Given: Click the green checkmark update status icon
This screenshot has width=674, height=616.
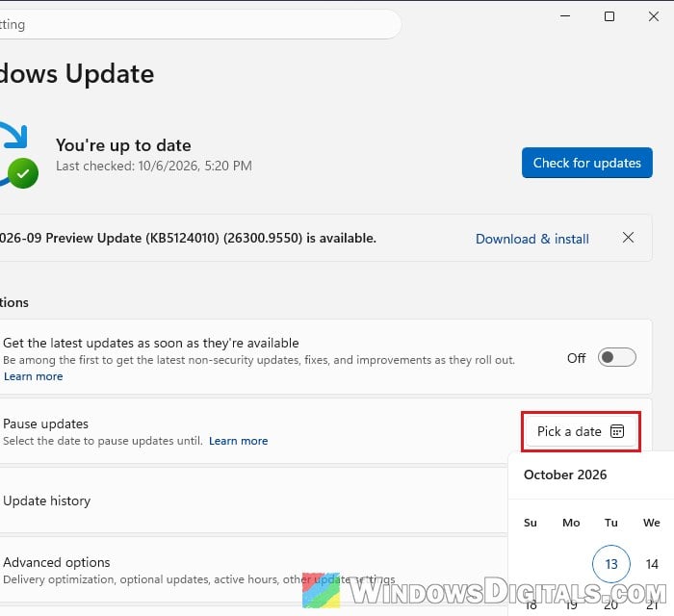Looking at the screenshot, I should (23, 173).
